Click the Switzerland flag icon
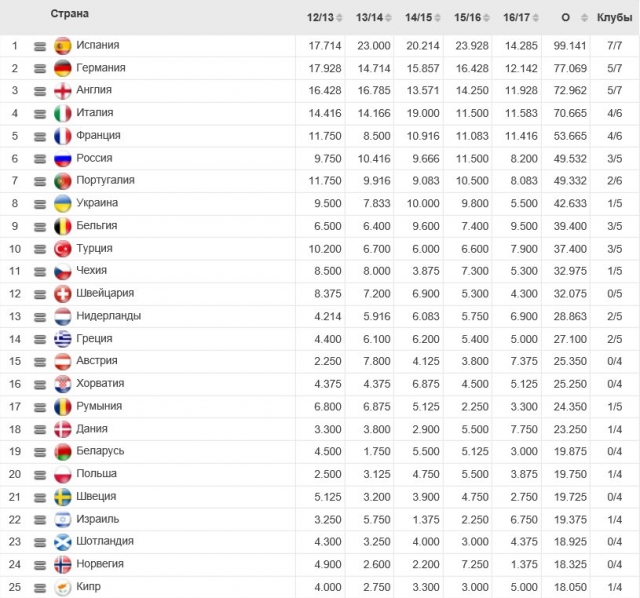 [62, 294]
